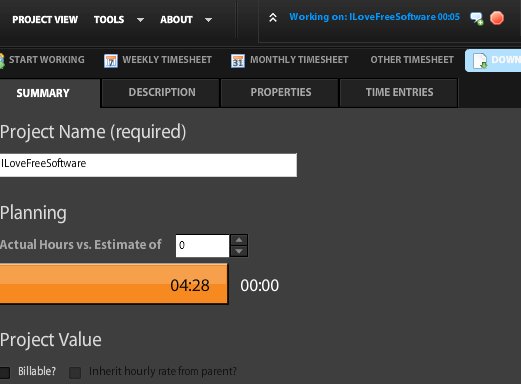The height and width of the screenshot is (384, 521).
Task: Open Project View menu
Action: [45, 20]
